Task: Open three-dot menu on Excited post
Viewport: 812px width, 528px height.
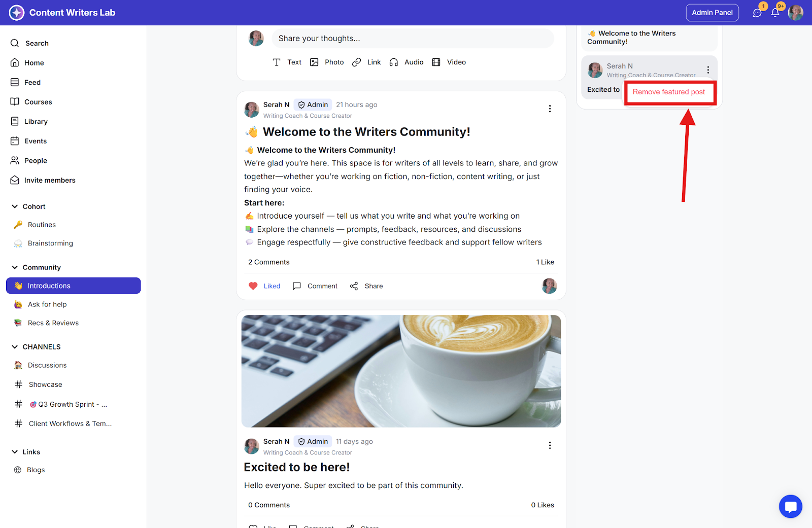Action: click(x=550, y=445)
